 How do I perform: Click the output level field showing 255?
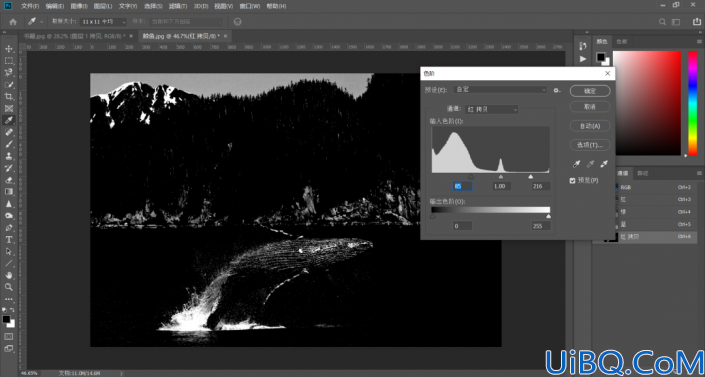click(x=540, y=226)
